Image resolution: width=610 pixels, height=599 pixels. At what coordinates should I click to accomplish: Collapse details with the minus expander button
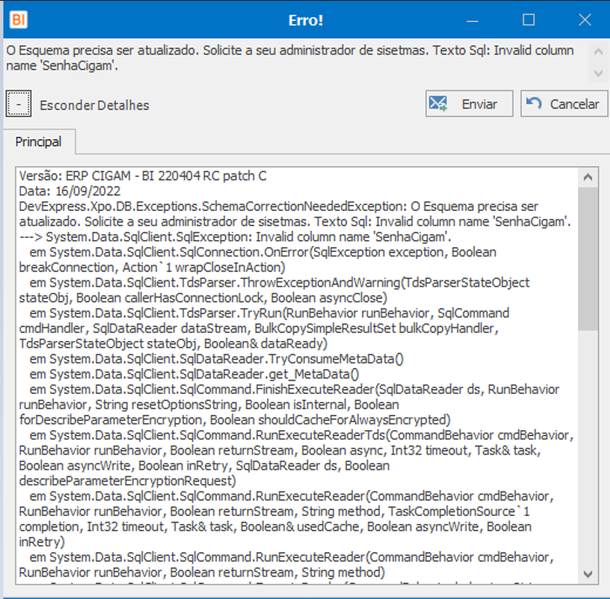(x=18, y=104)
